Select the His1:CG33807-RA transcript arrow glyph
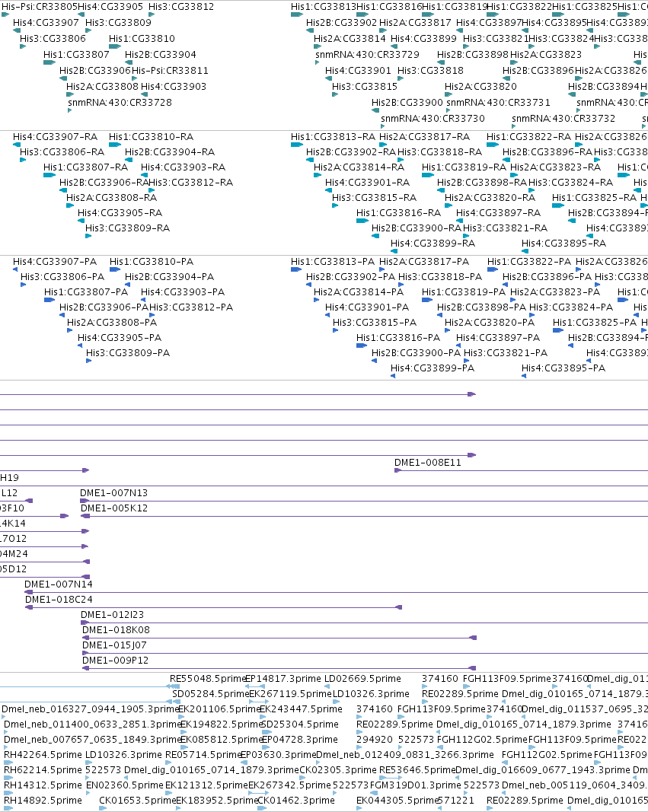The height and width of the screenshot is (812, 648). click(49, 175)
